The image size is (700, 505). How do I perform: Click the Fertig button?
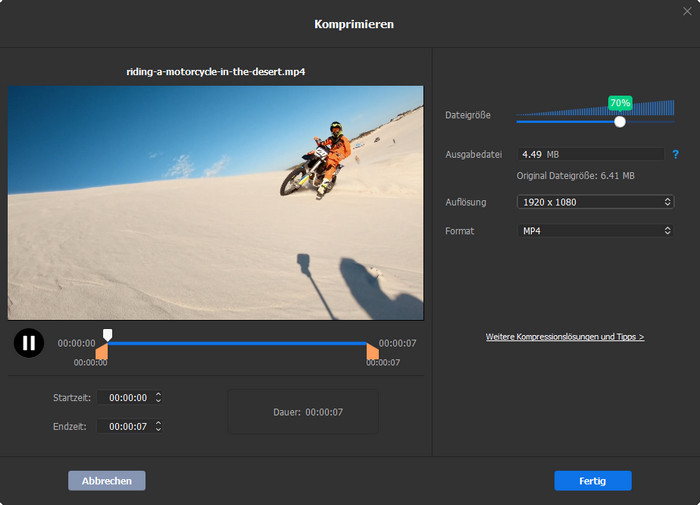pyautogui.click(x=593, y=481)
